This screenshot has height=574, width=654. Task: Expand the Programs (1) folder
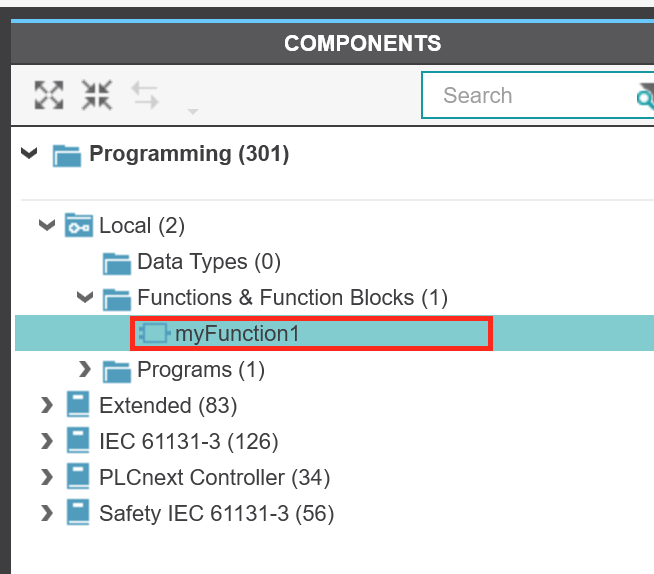tap(85, 369)
